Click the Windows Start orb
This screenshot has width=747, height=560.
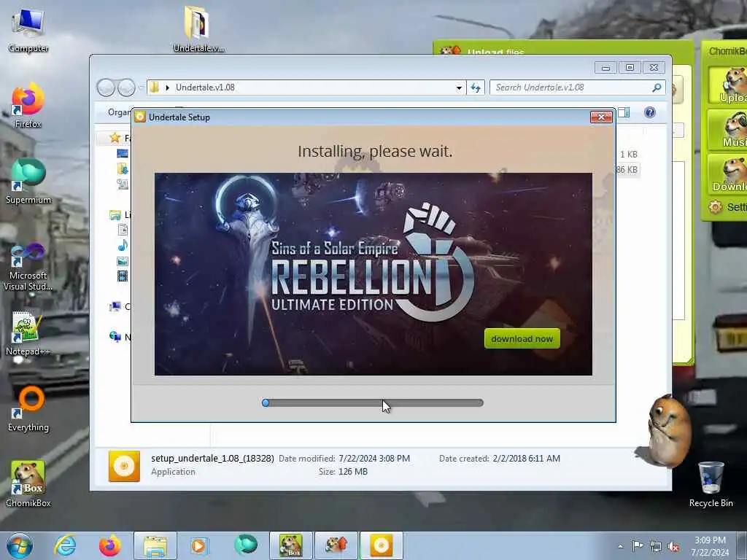click(20, 545)
